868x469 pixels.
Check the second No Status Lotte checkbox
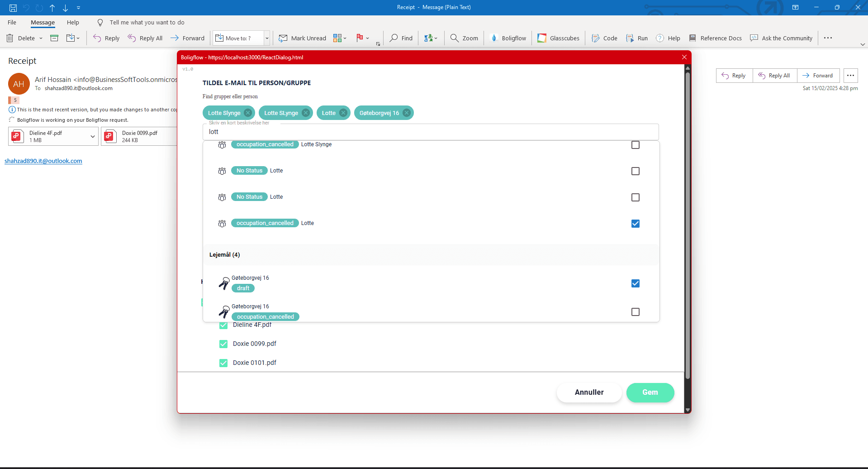pyautogui.click(x=636, y=197)
